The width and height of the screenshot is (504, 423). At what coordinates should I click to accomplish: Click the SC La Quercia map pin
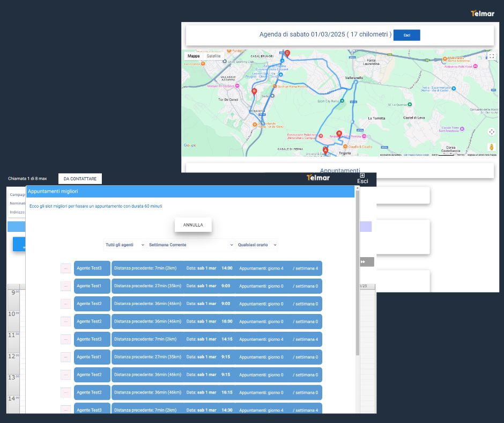point(410,104)
